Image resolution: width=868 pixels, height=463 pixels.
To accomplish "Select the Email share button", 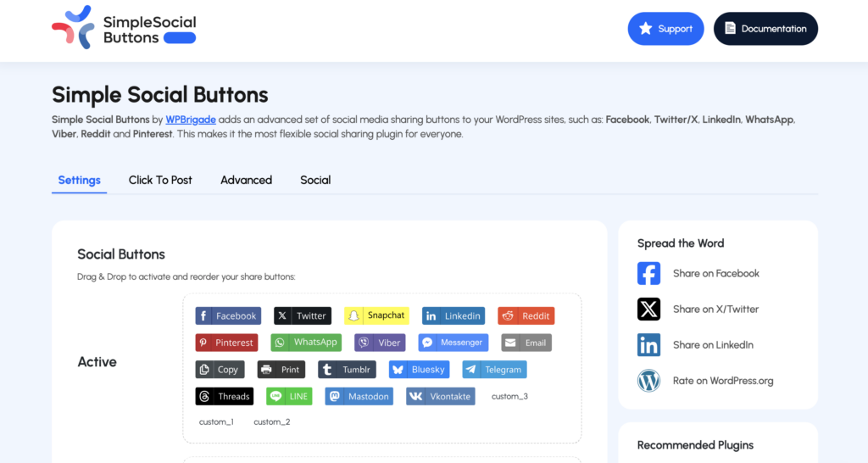I will click(526, 343).
